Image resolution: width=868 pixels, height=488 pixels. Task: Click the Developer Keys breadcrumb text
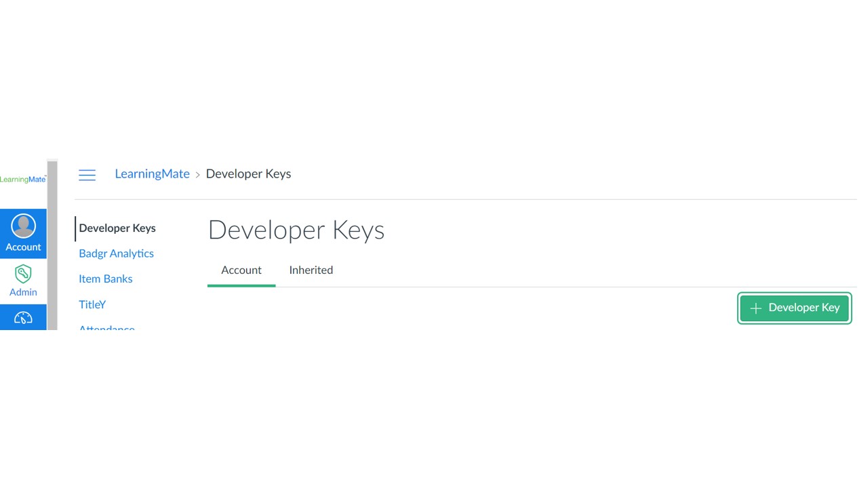pos(248,174)
